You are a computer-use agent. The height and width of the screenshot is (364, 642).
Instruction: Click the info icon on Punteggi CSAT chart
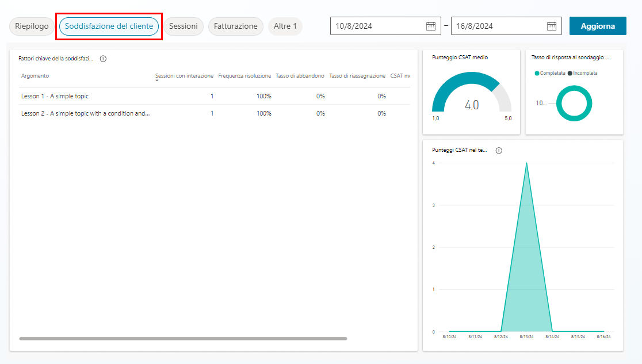pyautogui.click(x=498, y=150)
